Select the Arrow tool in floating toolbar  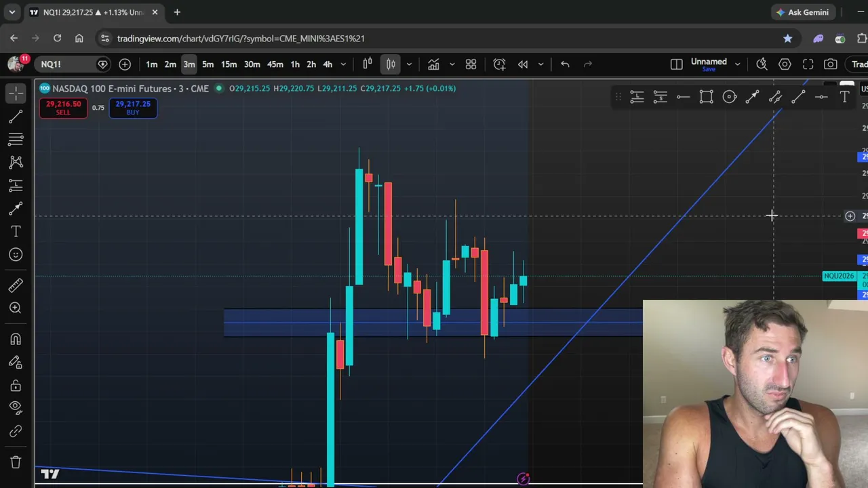pos(752,98)
